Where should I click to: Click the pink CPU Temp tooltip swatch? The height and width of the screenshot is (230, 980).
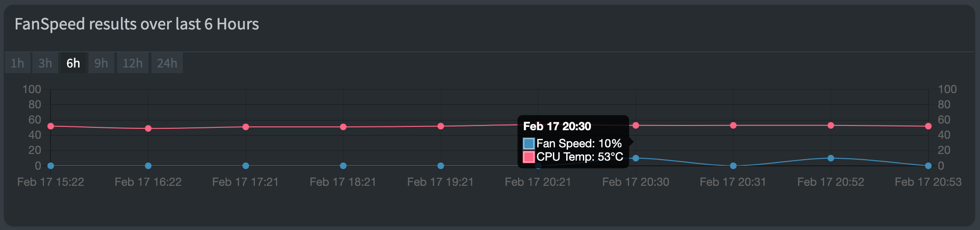click(x=529, y=157)
